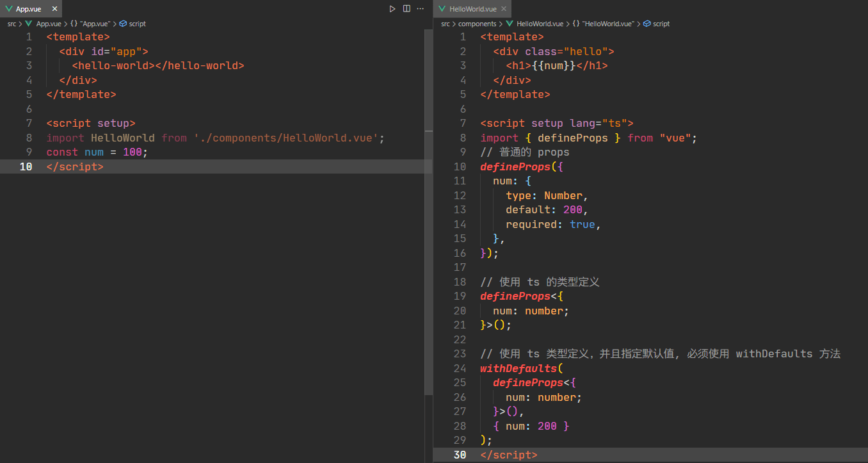Switch to the HelloWorld.vue editor tab
Screen dimensions: 868x463
click(x=472, y=9)
